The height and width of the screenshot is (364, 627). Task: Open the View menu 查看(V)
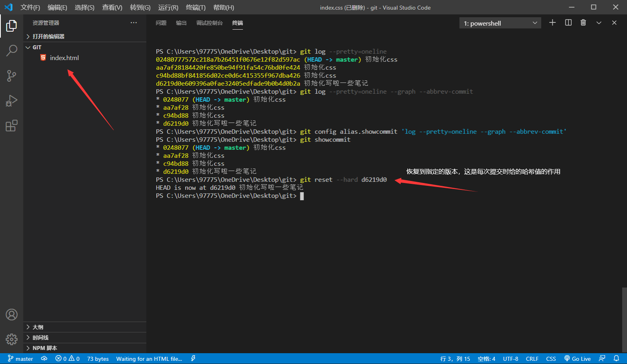pyautogui.click(x=112, y=8)
